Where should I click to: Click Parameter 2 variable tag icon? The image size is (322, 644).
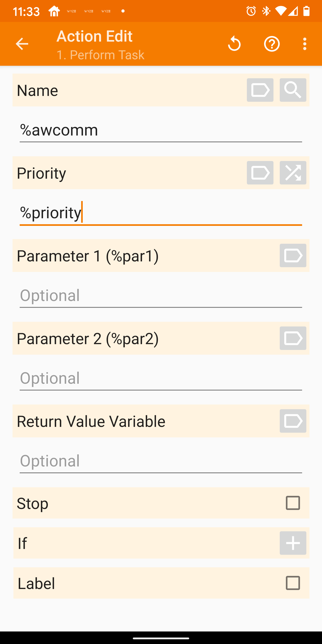pos(293,338)
